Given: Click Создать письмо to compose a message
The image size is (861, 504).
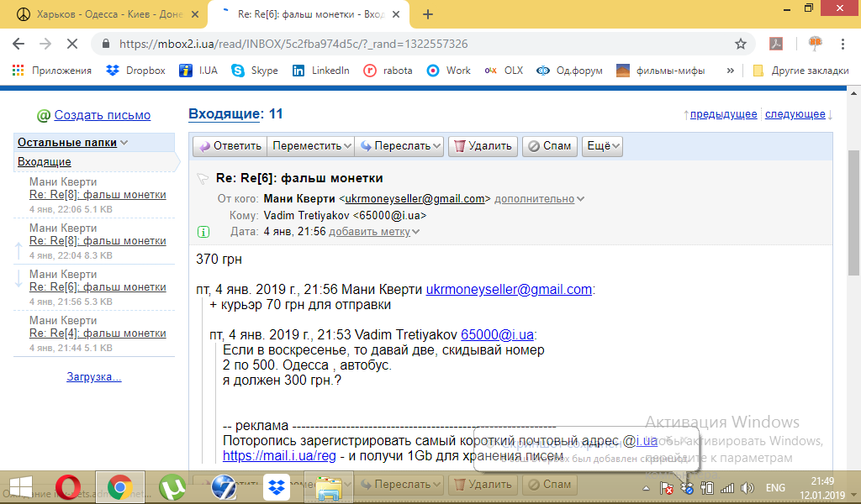Looking at the screenshot, I should pyautogui.click(x=102, y=115).
